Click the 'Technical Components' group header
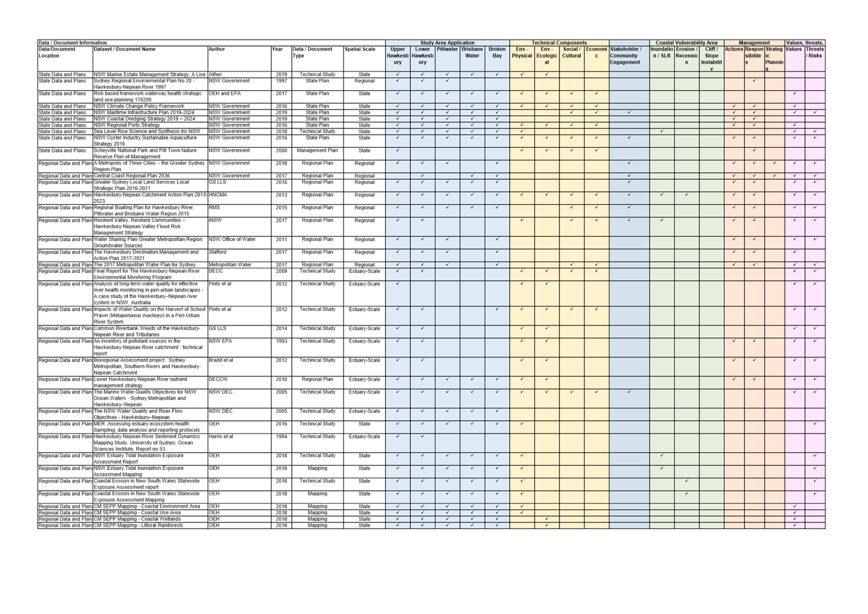This screenshot has height=614, width=868. 559,43
